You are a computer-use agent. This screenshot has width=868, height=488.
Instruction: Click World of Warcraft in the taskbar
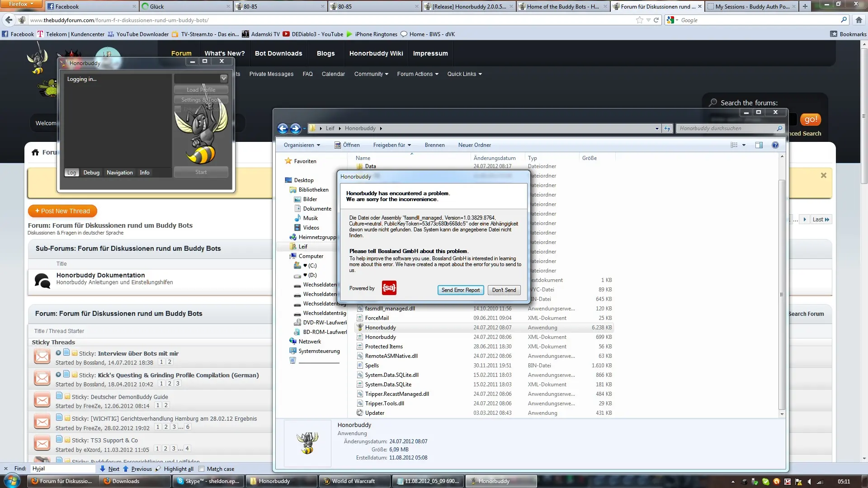pos(355,481)
